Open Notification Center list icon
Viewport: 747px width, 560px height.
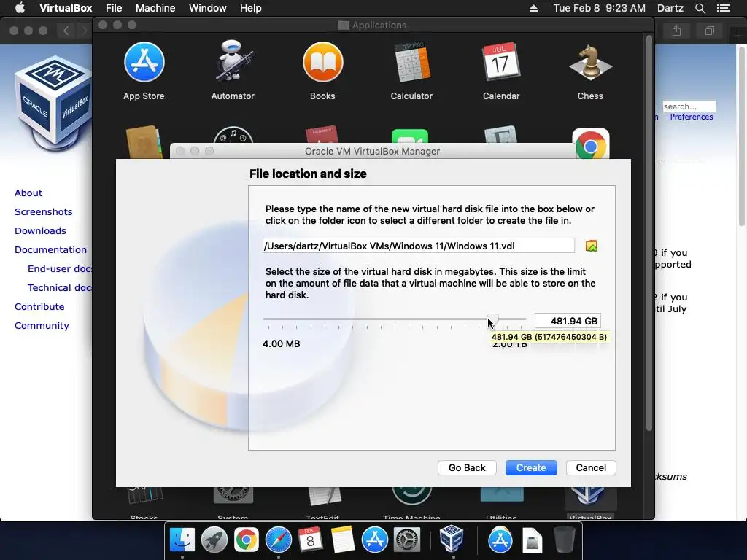[x=723, y=8]
